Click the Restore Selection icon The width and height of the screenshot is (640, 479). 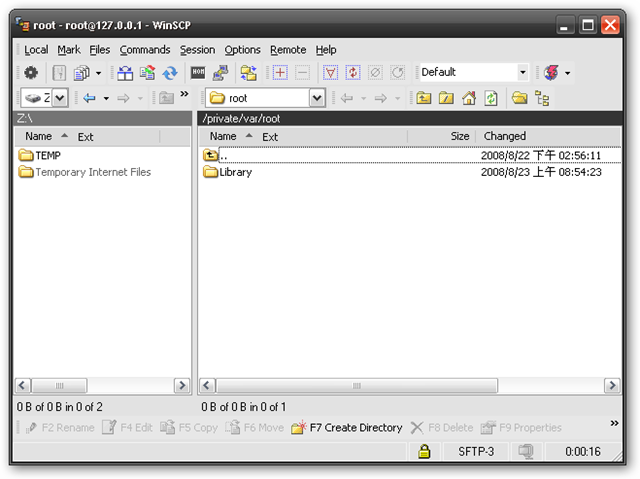click(x=398, y=73)
